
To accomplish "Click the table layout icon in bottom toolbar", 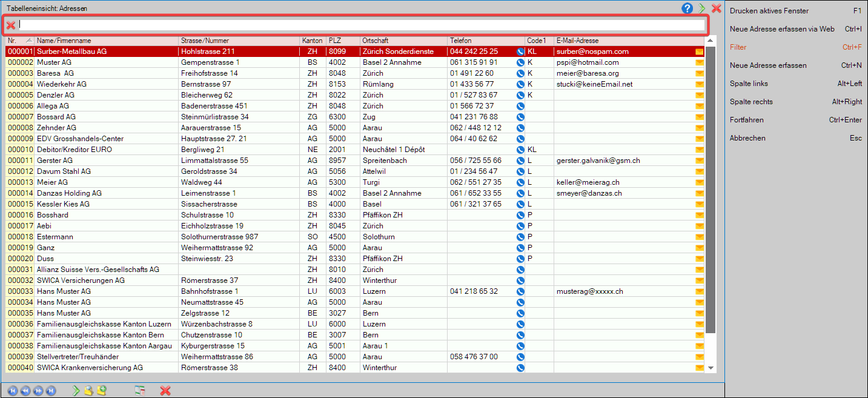I will 140,391.
